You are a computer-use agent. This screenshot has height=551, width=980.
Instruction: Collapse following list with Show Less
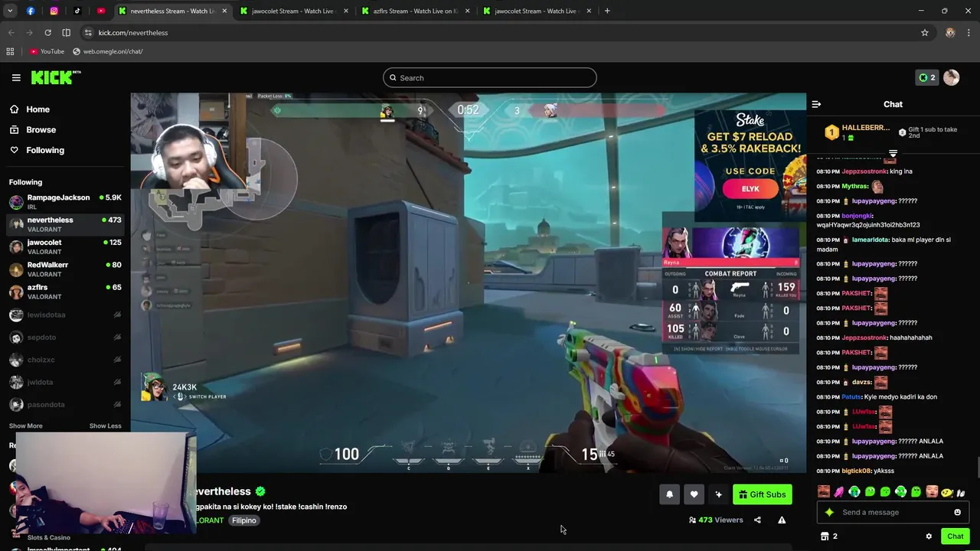point(105,425)
